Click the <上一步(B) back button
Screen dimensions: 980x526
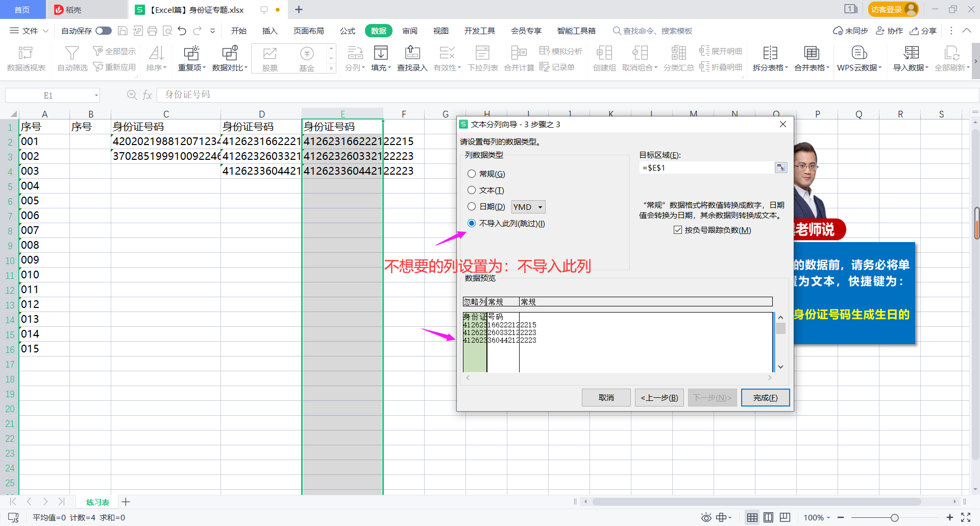(659, 397)
